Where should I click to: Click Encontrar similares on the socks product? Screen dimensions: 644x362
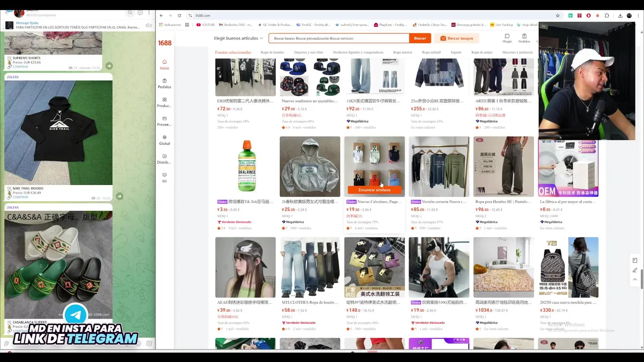(374, 190)
